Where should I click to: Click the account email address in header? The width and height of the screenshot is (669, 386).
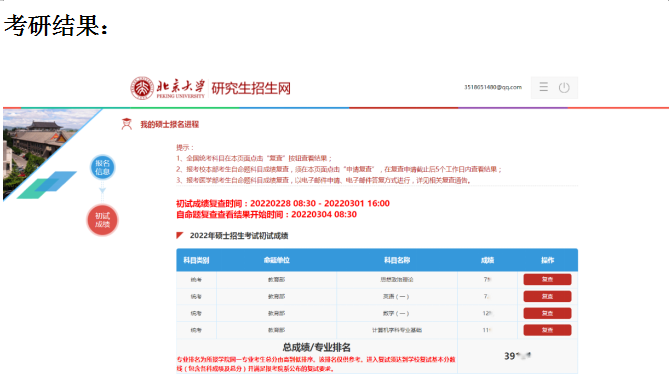click(493, 87)
